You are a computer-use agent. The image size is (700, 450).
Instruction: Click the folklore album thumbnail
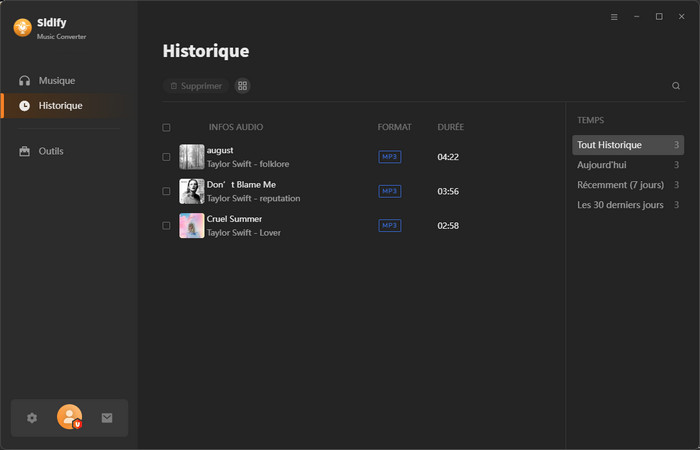pos(192,157)
